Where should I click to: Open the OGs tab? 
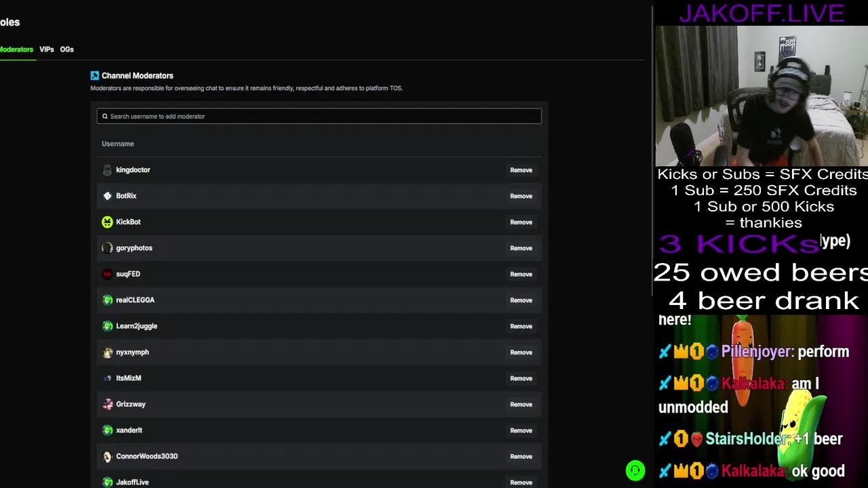point(66,49)
